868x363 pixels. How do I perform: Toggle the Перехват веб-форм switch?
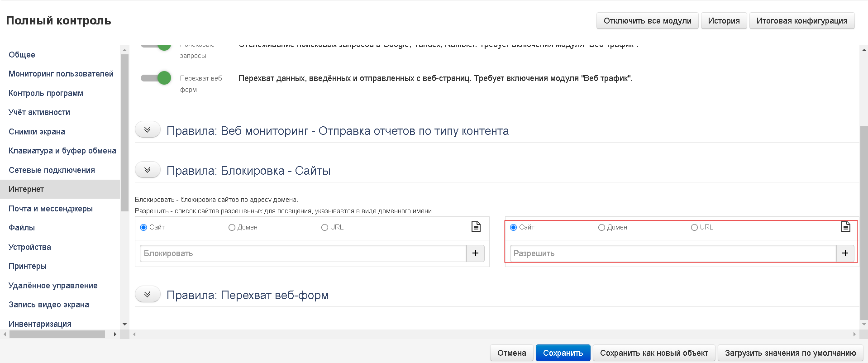coord(156,78)
